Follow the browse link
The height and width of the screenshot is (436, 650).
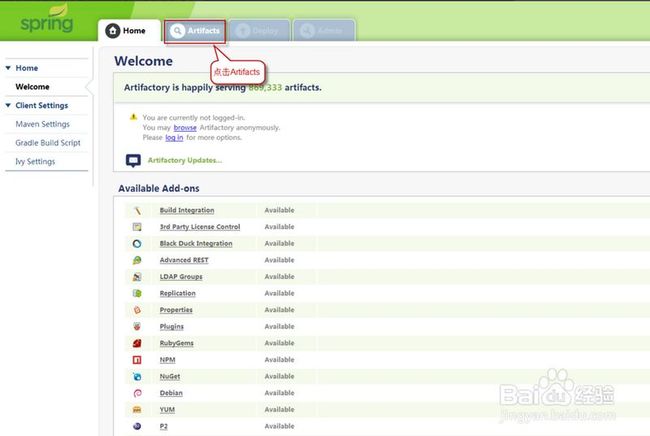[185, 128]
